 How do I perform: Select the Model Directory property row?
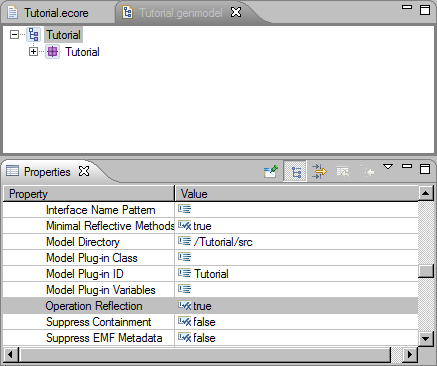210,242
